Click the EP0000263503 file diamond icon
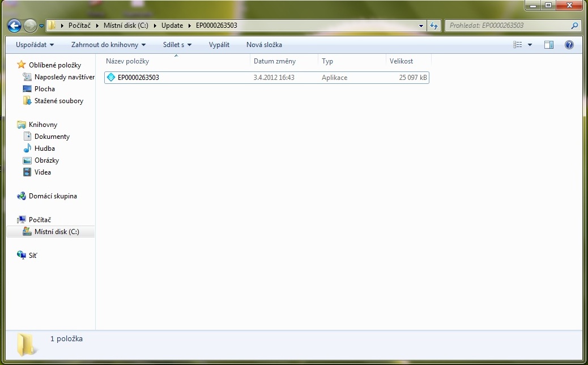 click(111, 77)
